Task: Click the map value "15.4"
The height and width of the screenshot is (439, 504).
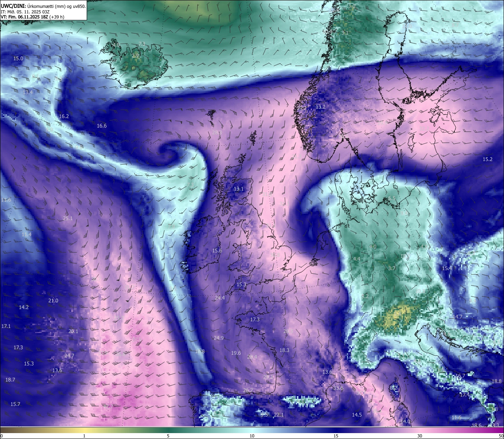Action: (447, 268)
